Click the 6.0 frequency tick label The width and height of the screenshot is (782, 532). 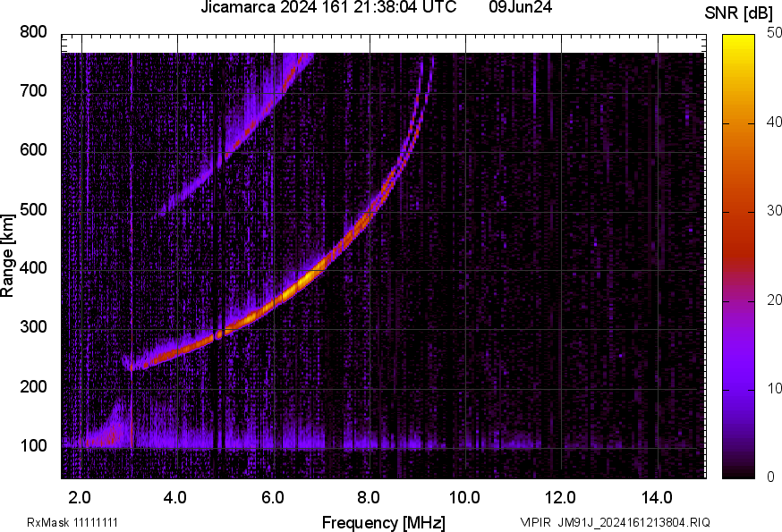[272, 497]
